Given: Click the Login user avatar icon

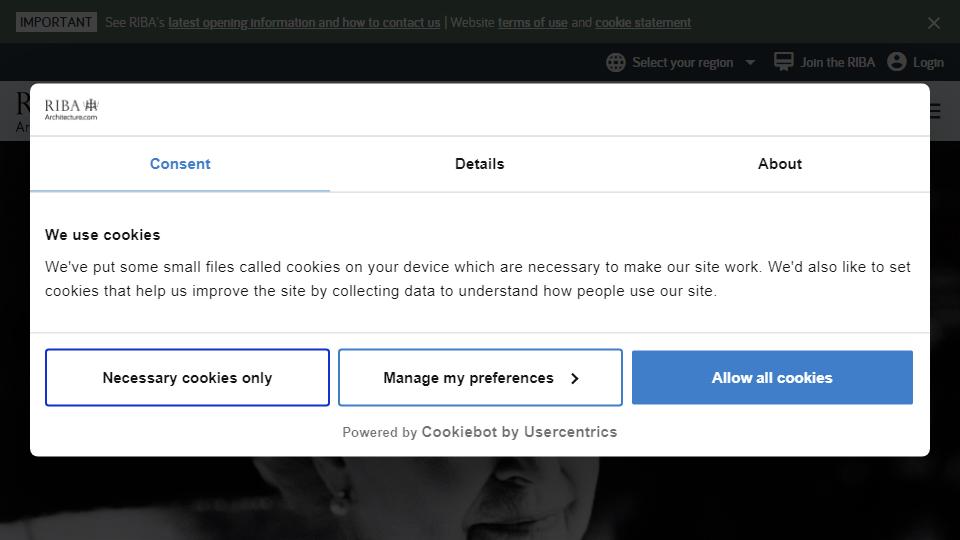Looking at the screenshot, I should 896,62.
